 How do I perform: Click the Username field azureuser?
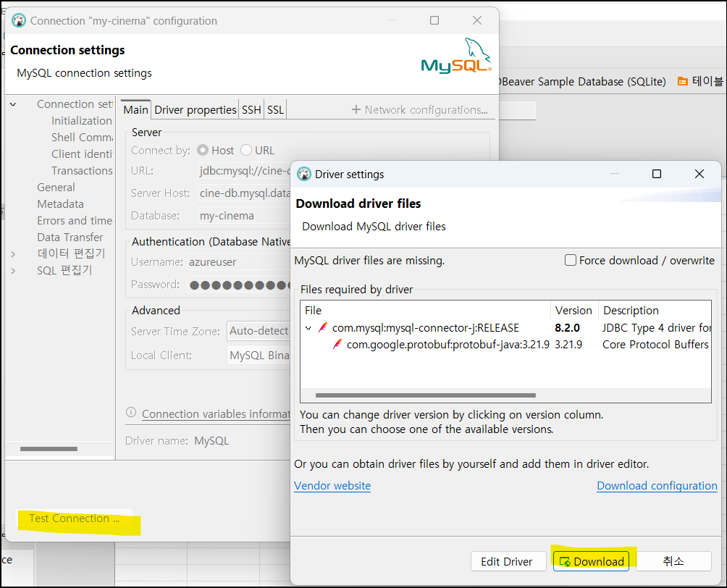click(x=239, y=262)
